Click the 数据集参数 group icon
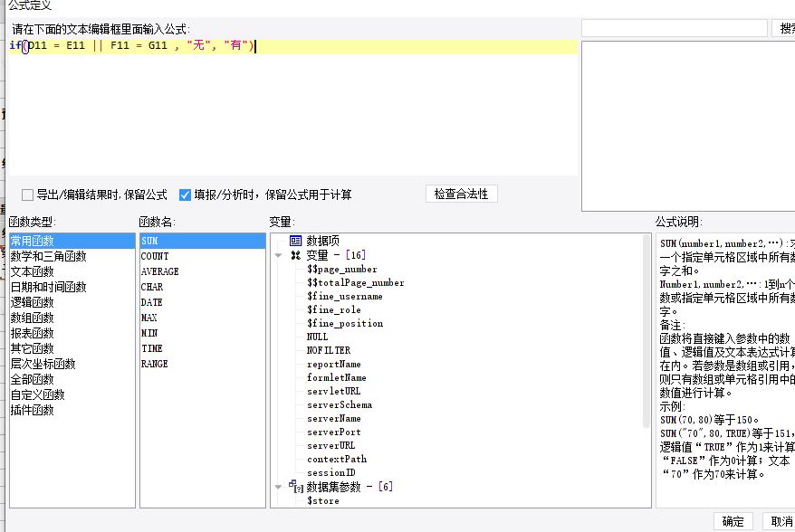 [x=295, y=487]
